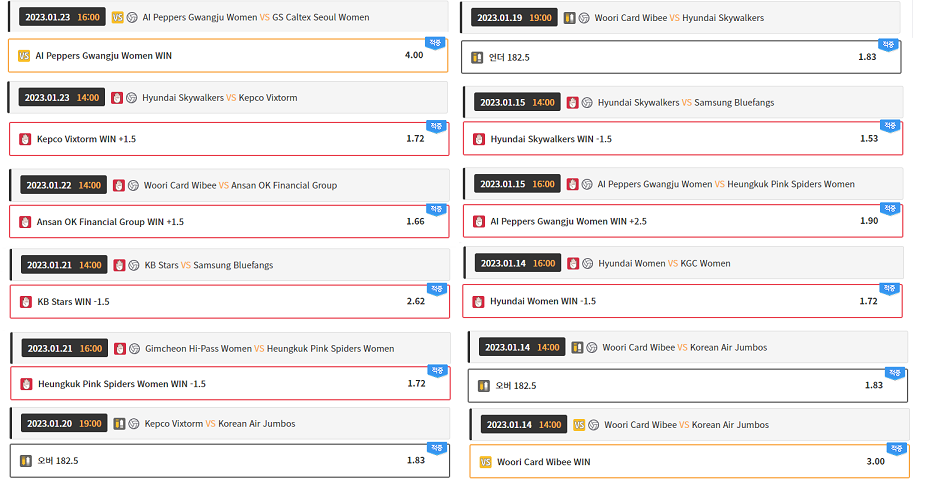Click the blue 적중 badge on the 2.62 odds pick
Viewport: 925px width, 488px height.
coord(437,288)
